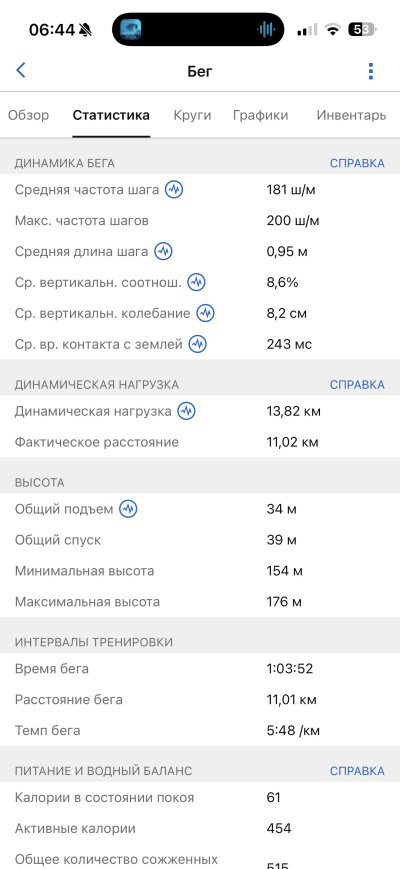The image size is (400, 869).
Task: Switch to the Обзор tab
Action: pos(28,115)
